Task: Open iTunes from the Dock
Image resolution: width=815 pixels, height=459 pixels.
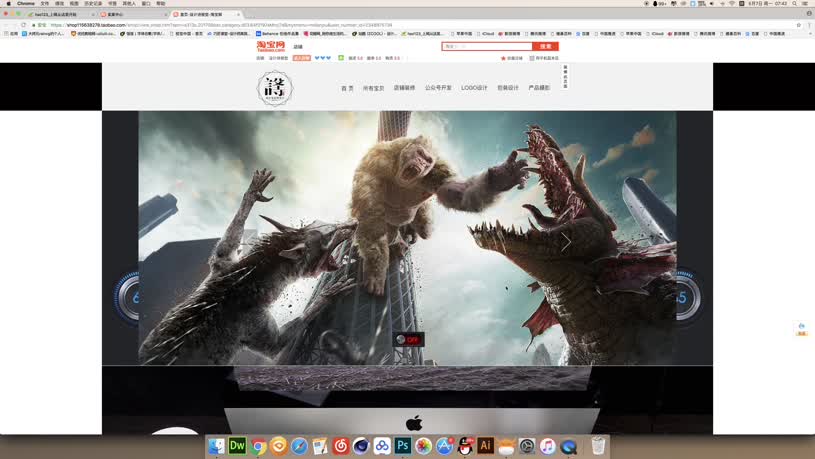Action: point(547,446)
